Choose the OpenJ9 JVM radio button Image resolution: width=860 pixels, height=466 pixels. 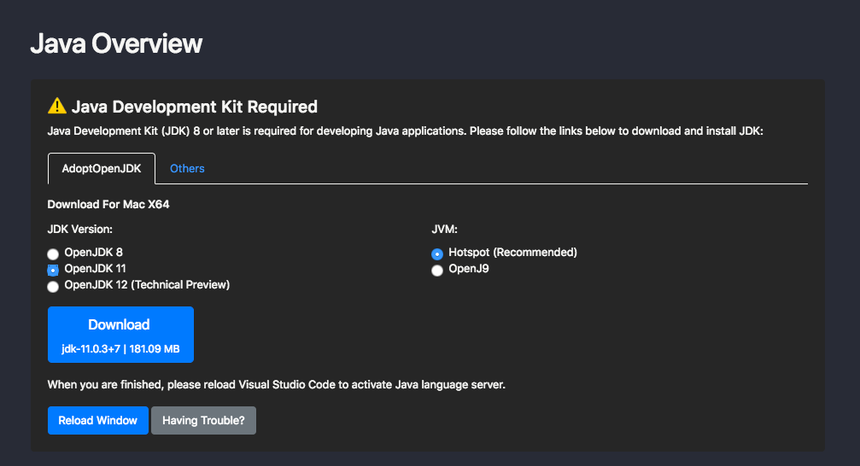click(x=437, y=270)
